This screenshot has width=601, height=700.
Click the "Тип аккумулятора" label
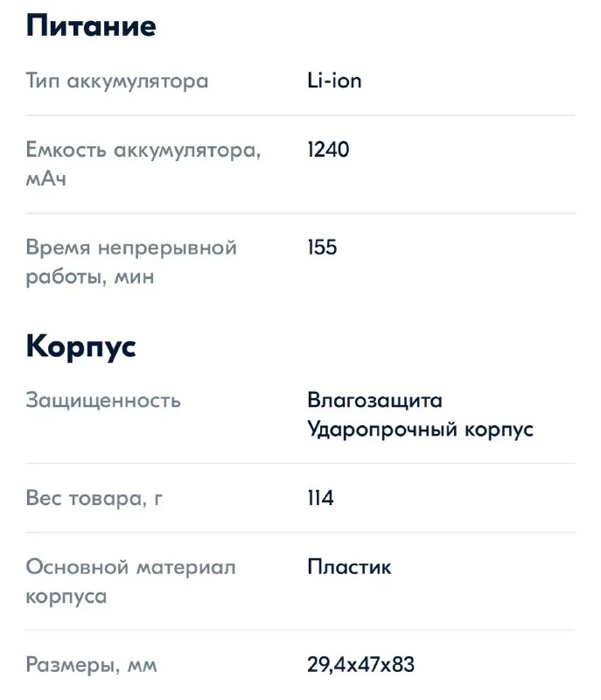click(117, 81)
